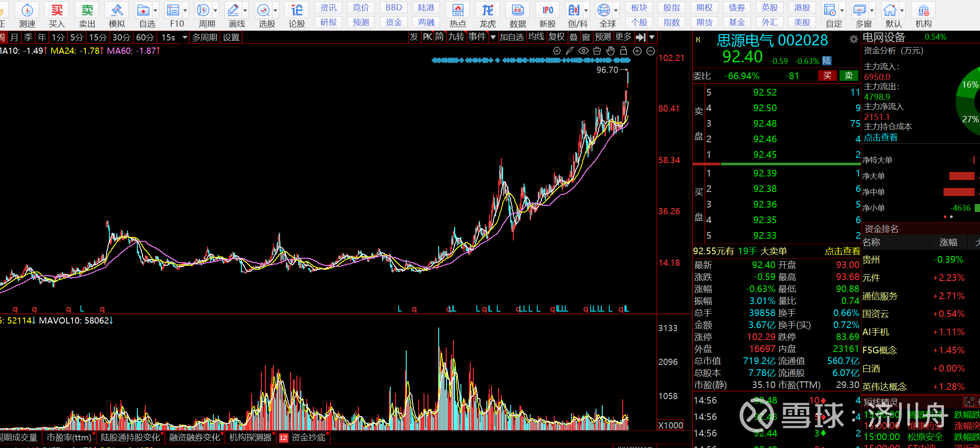The height and width of the screenshot is (448, 980).
Task: Open the 多窗 multi-window icon
Action: click(x=860, y=10)
